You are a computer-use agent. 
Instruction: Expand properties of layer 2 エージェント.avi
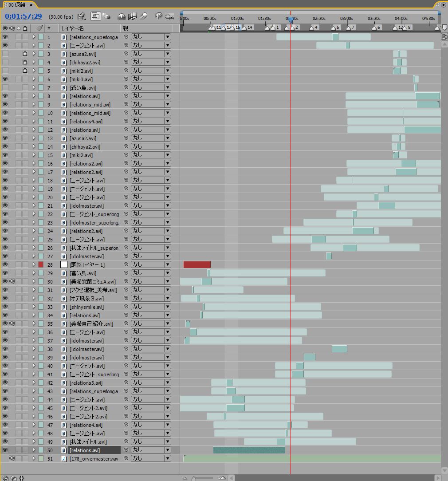click(34, 45)
